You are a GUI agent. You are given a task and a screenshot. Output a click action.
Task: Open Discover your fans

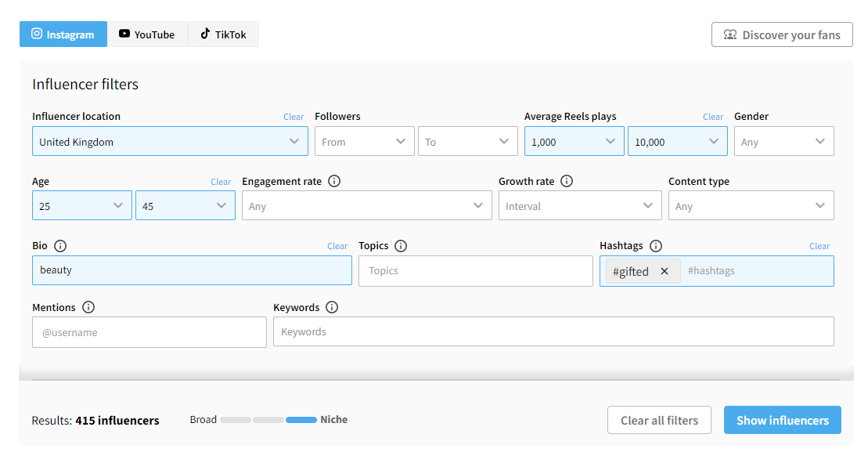[x=782, y=35]
